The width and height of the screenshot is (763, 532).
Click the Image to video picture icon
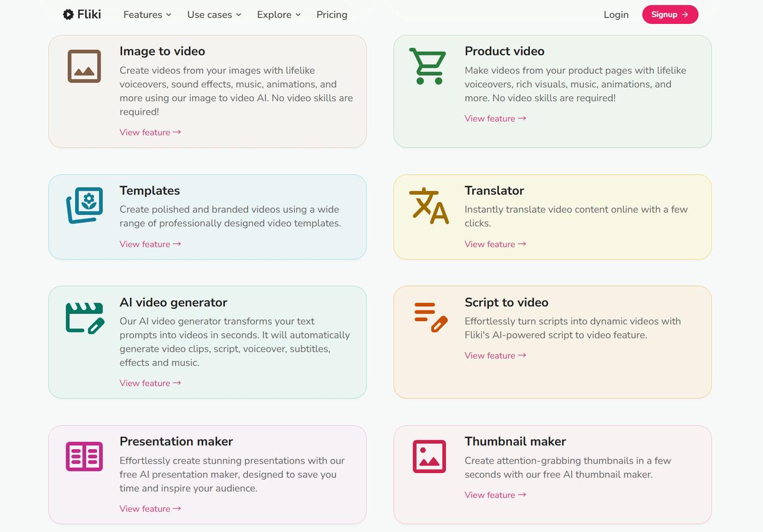click(x=84, y=66)
